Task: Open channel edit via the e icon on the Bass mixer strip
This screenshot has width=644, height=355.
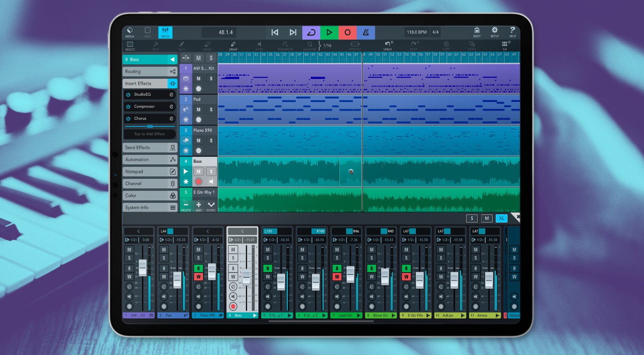Action: tap(233, 287)
